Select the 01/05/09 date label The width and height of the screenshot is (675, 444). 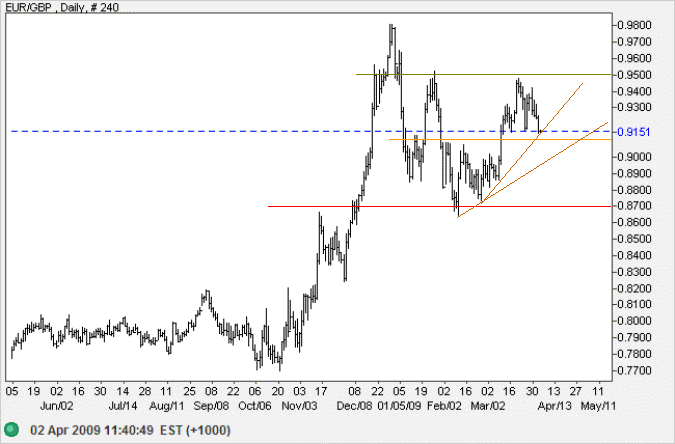click(x=399, y=406)
